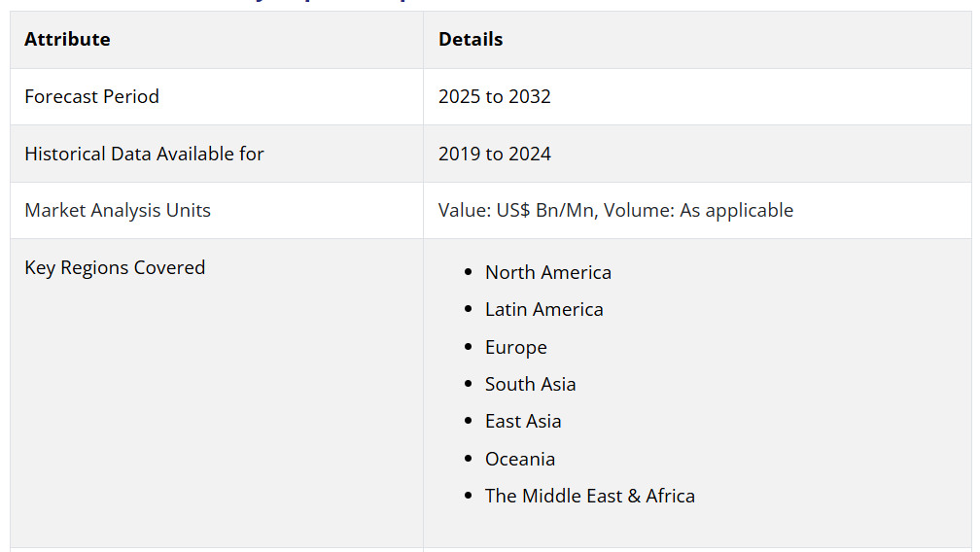The image size is (980, 552).
Task: Click the 2025 to 2032 value
Action: 494,96
